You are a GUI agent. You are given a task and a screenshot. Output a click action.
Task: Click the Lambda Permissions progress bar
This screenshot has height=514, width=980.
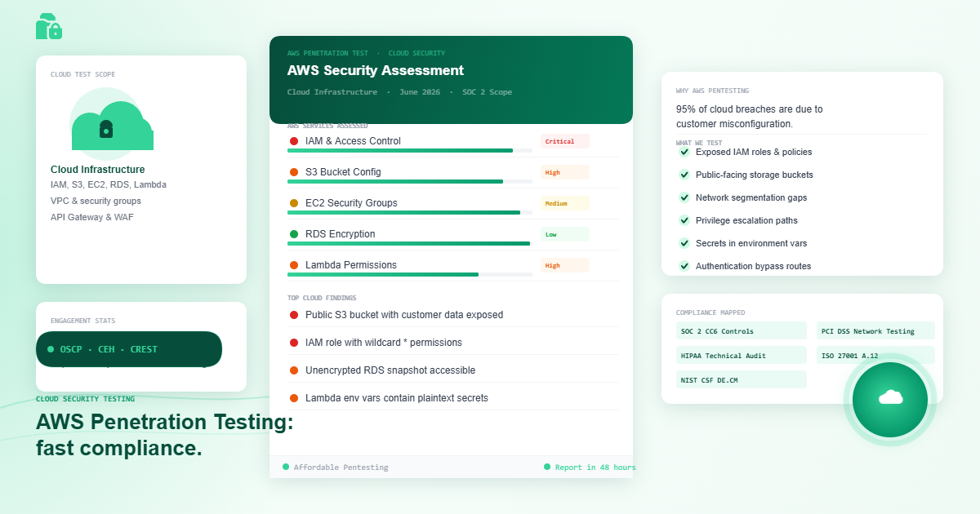click(x=410, y=275)
